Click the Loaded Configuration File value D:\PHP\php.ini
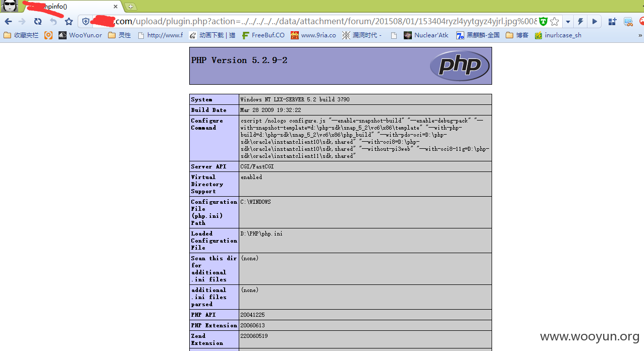 point(261,233)
